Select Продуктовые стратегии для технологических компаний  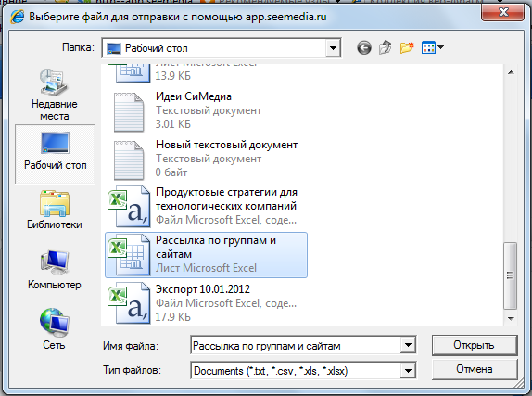226,199
